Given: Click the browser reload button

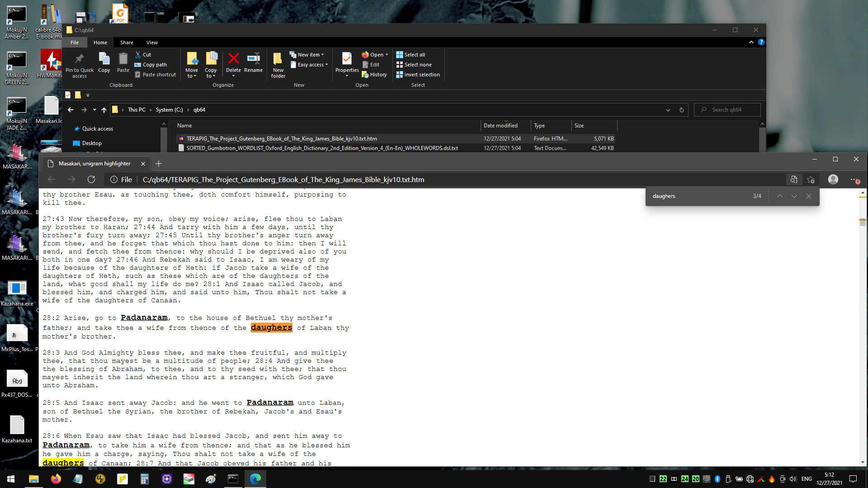Looking at the screenshot, I should pos(91,179).
